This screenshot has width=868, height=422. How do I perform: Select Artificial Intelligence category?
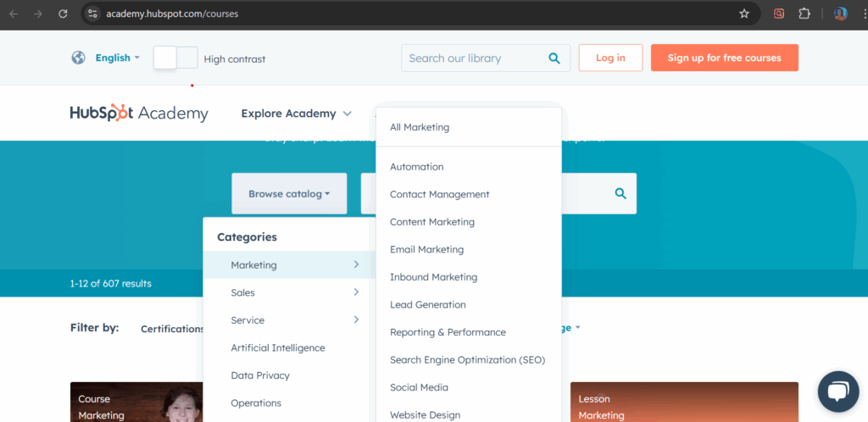[x=278, y=348]
